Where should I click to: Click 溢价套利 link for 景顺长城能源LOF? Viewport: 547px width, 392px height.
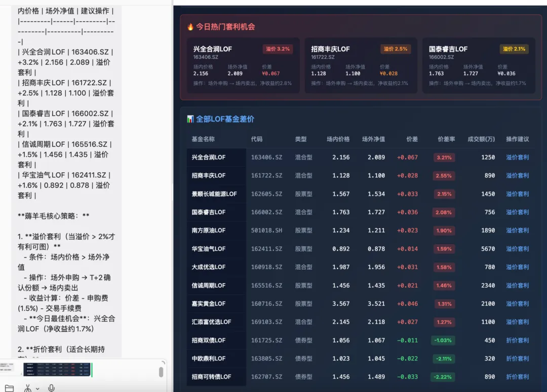(517, 194)
